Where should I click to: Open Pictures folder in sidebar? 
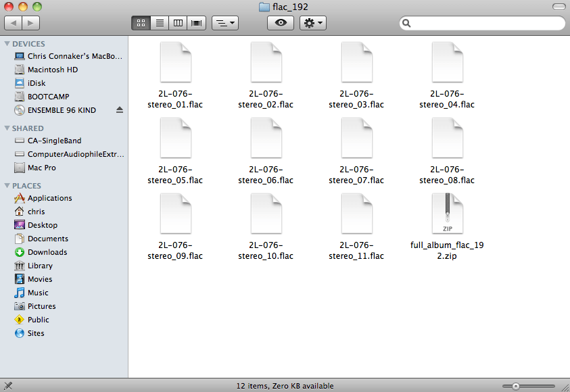click(x=35, y=306)
